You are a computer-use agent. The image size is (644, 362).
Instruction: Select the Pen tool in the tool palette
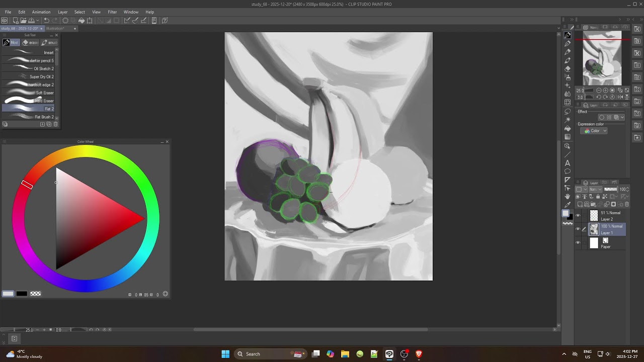tap(568, 43)
